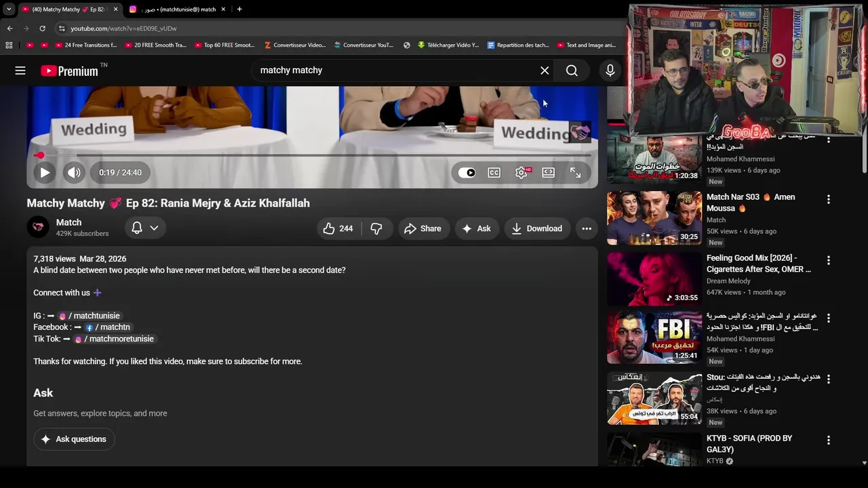Open options for the Stou video
This screenshot has height=488, width=868.
[x=828, y=379]
